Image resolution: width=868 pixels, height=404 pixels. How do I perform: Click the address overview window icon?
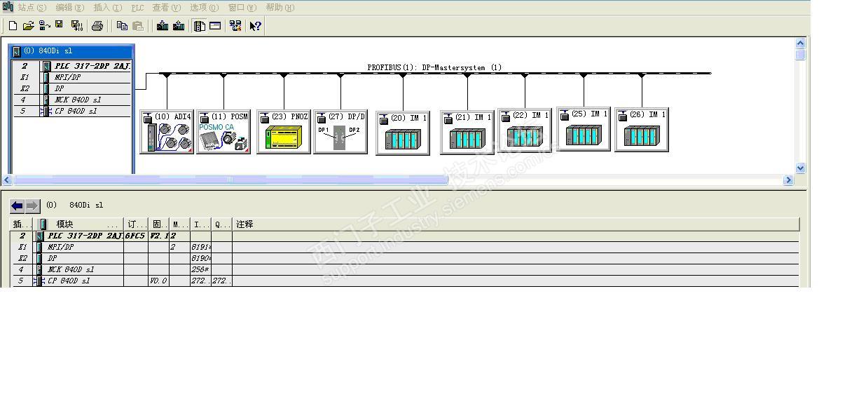point(215,26)
